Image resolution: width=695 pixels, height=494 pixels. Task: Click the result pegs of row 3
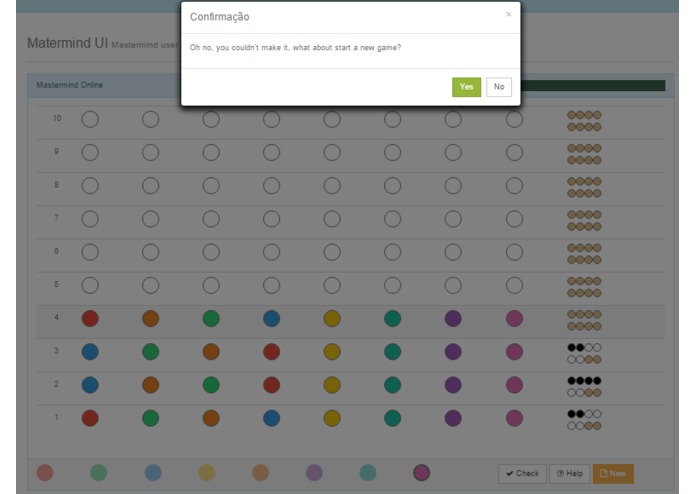584,354
